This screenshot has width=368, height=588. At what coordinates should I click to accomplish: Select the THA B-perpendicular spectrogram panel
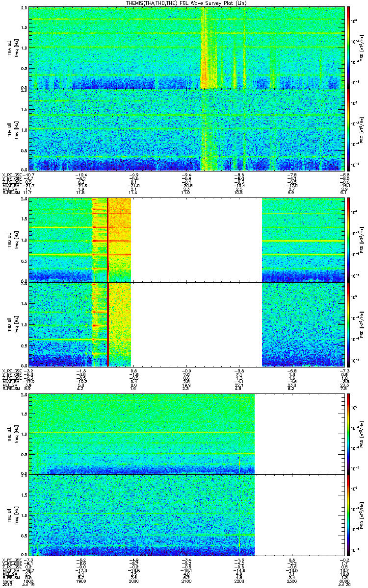pos(185,48)
